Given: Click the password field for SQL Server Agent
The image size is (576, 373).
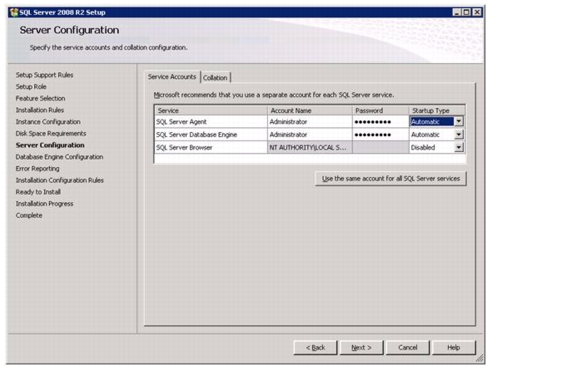Looking at the screenshot, I should [381, 122].
